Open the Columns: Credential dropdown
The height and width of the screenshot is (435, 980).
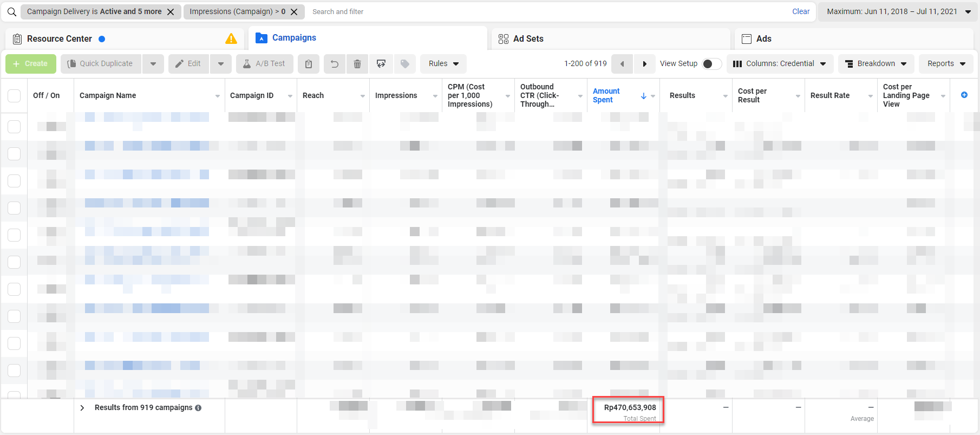pos(780,64)
